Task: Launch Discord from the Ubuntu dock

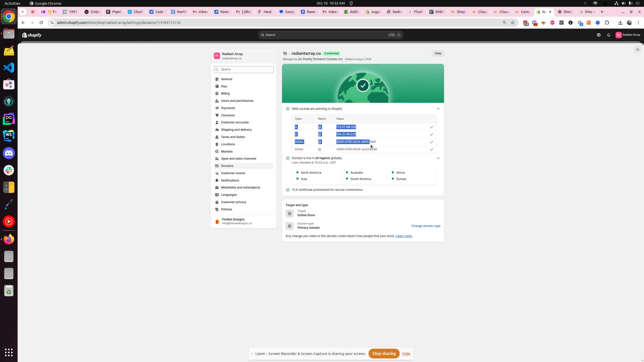Action: 9,153
